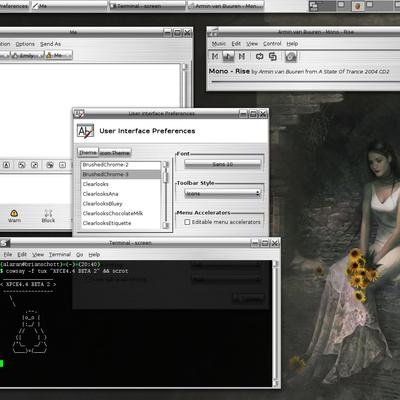This screenshot has height=400, width=400.
Task: Open Control menu in music player
Action: tap(272, 44)
